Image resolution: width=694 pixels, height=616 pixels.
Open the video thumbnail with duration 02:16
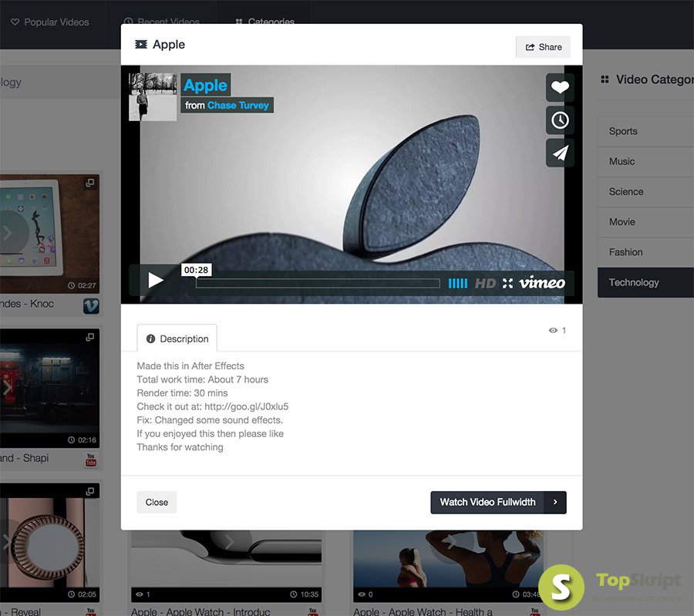tap(49, 388)
